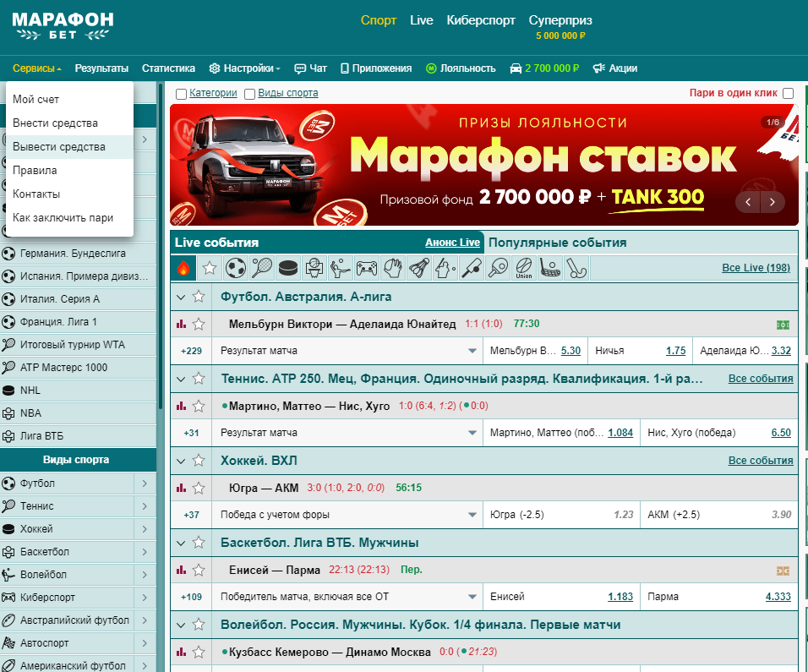Image resolution: width=808 pixels, height=672 pixels.
Task: Open the Анонс Live link
Action: click(452, 243)
